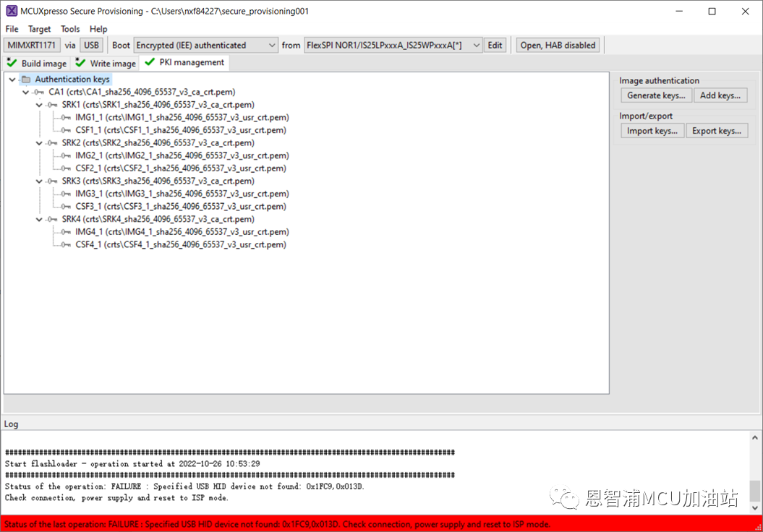Select the IMG1_1 usr_crt.pem row
The height and width of the screenshot is (532, 763).
tap(182, 117)
